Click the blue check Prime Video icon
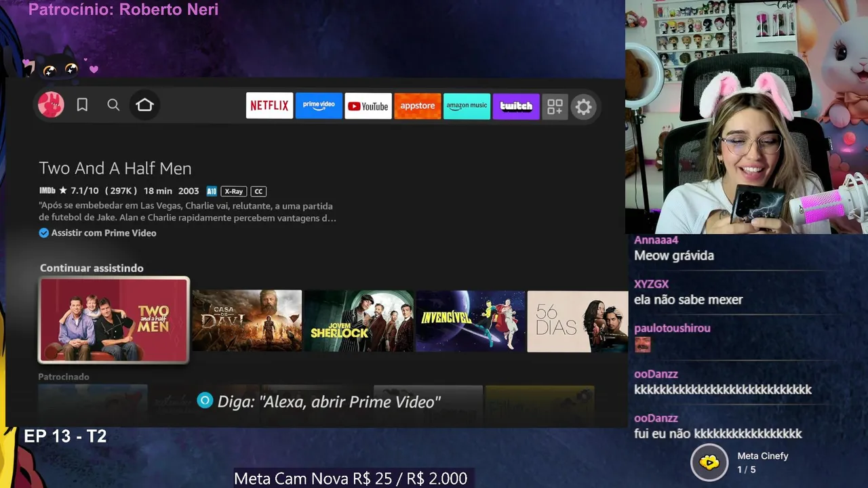Viewport: 868px width, 488px height. [44, 232]
